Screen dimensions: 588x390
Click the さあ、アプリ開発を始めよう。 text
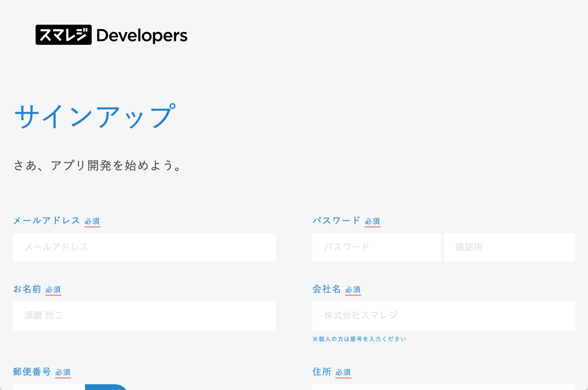[97, 165]
